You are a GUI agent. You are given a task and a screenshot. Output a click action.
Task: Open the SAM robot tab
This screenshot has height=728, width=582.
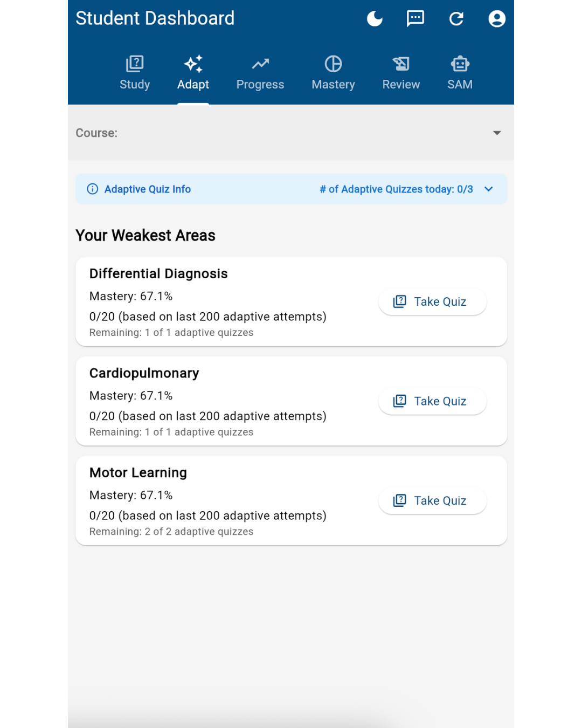[x=460, y=73]
